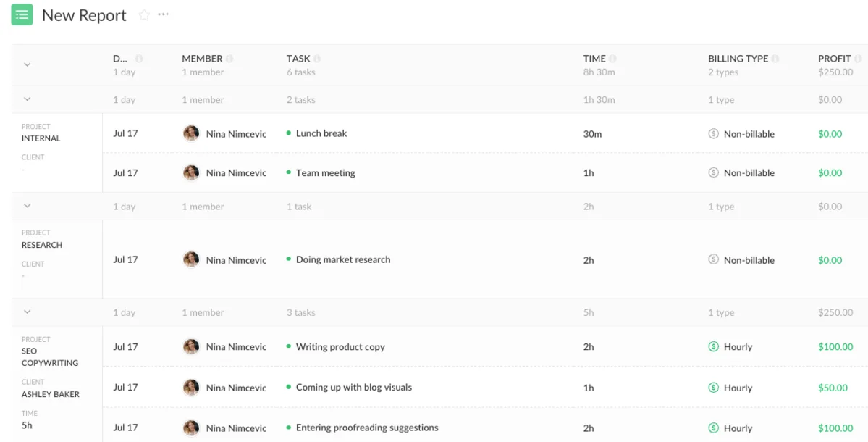The height and width of the screenshot is (442, 868).
Task: Click the info icon next to TASK header
Action: point(316,59)
